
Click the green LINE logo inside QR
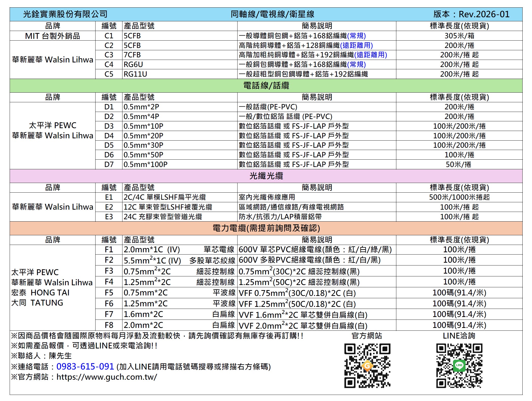click(459, 365)
